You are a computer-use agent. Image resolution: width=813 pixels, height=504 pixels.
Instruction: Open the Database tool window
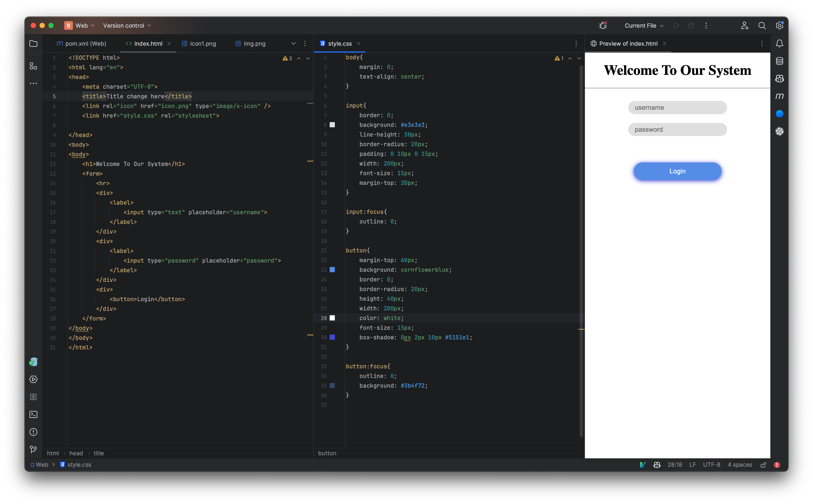[x=779, y=61]
